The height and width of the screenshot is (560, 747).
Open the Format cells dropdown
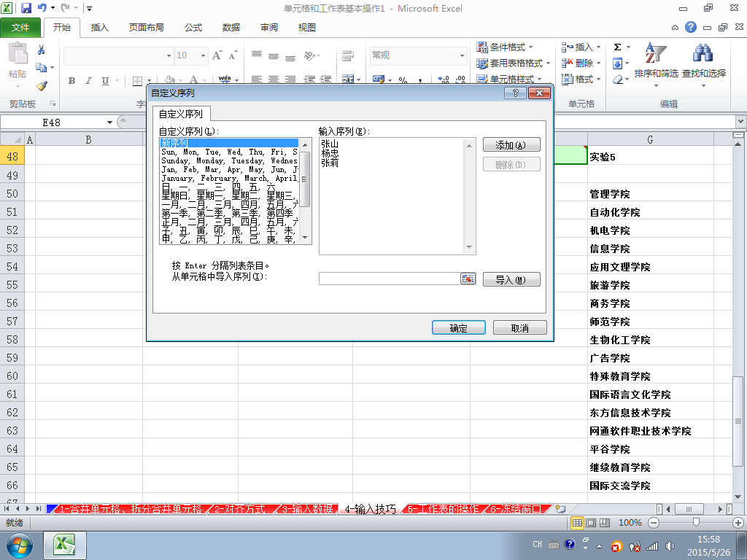point(581,79)
